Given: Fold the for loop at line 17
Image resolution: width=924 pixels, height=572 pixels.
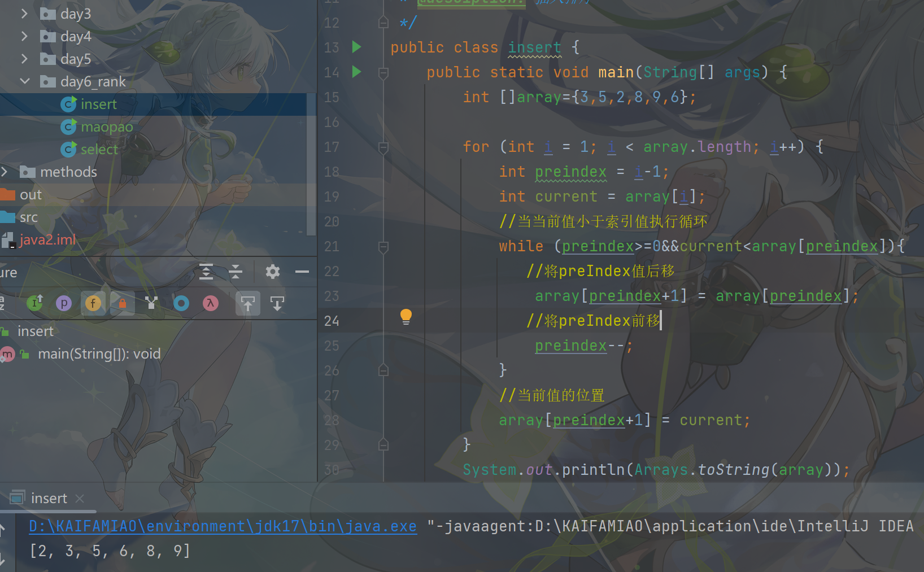Looking at the screenshot, I should pos(383,147).
